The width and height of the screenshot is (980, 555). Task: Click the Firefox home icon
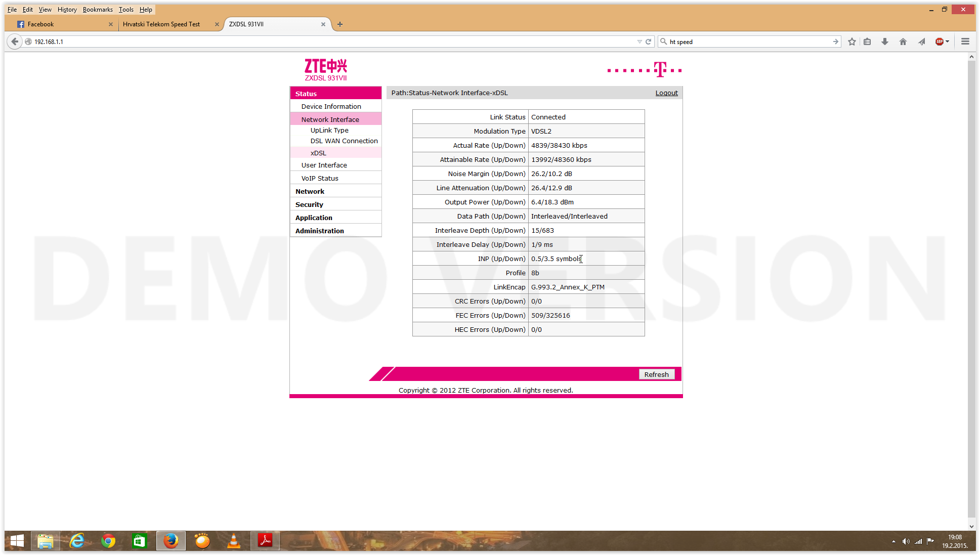pyautogui.click(x=903, y=41)
